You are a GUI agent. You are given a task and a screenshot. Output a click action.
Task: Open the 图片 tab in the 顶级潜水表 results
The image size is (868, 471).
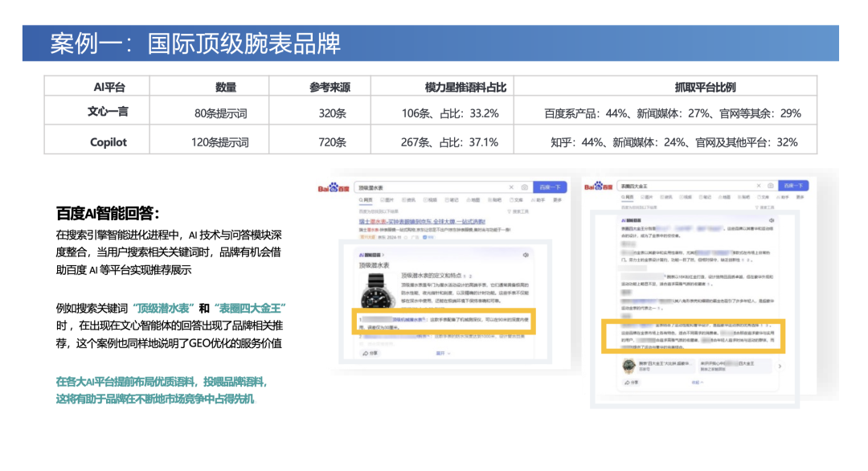[x=387, y=200]
